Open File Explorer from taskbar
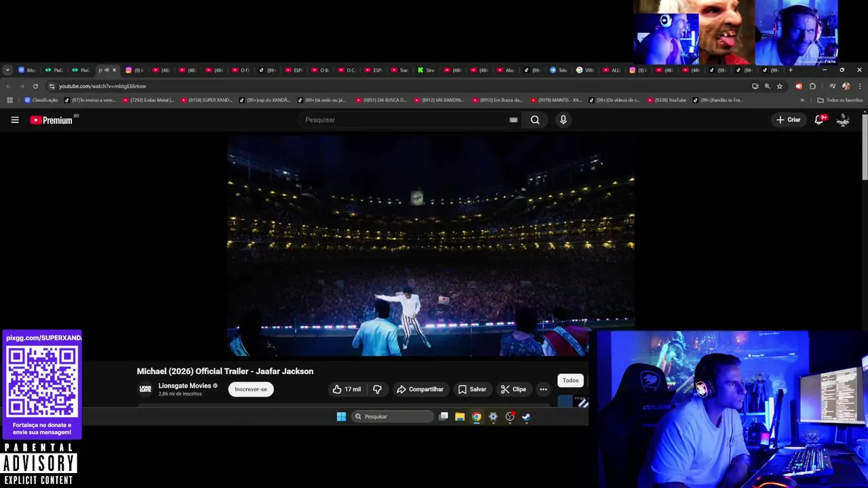 (x=460, y=416)
